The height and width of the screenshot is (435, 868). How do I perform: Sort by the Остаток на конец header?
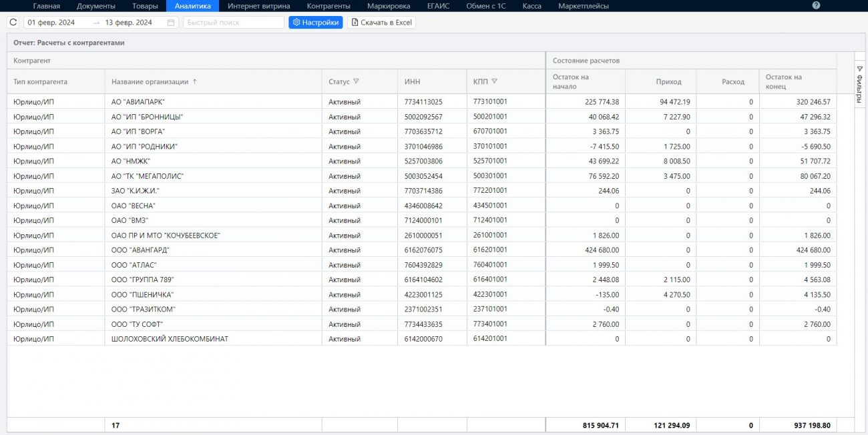(784, 81)
